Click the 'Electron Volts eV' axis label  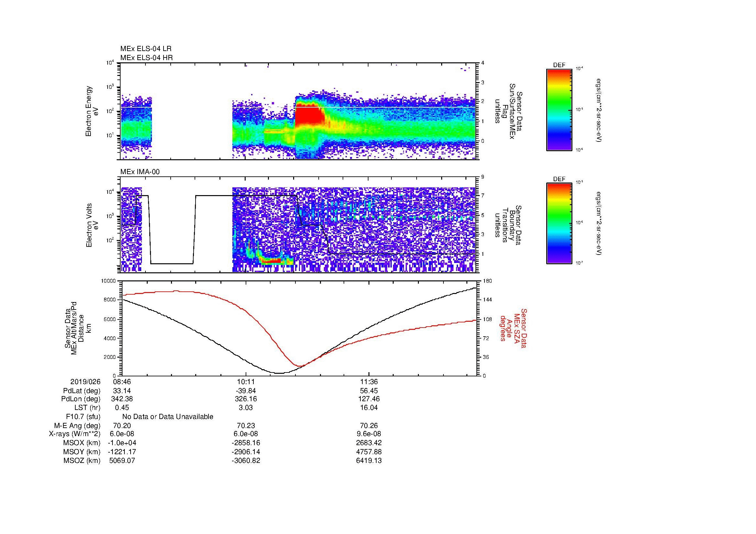coord(92,225)
